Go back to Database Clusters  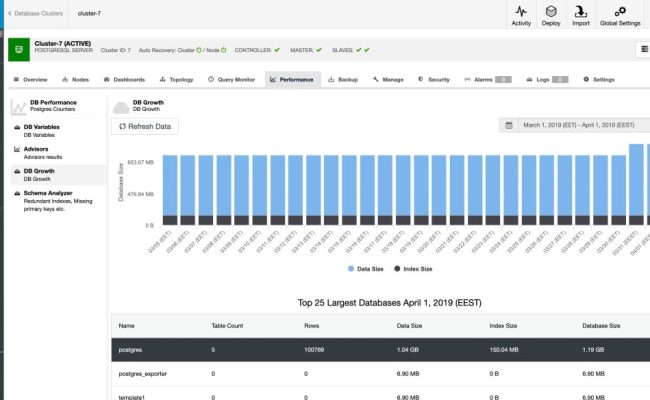pos(35,13)
